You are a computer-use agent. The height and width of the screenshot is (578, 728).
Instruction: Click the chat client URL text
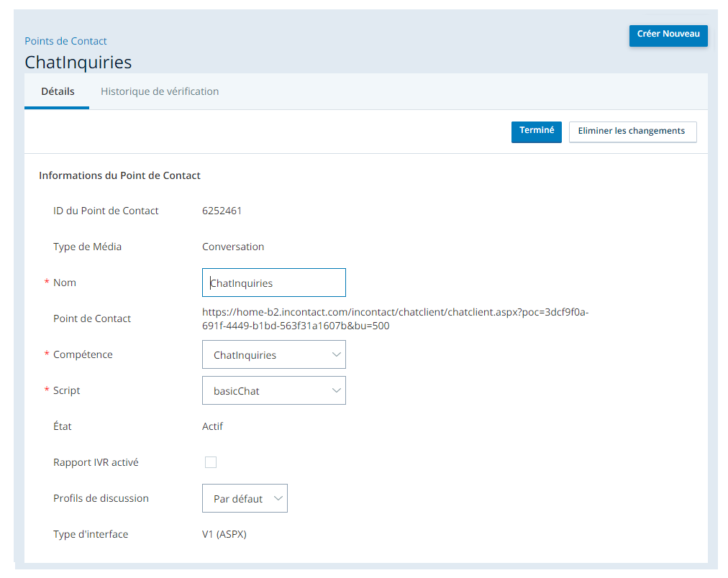pyautogui.click(x=395, y=318)
